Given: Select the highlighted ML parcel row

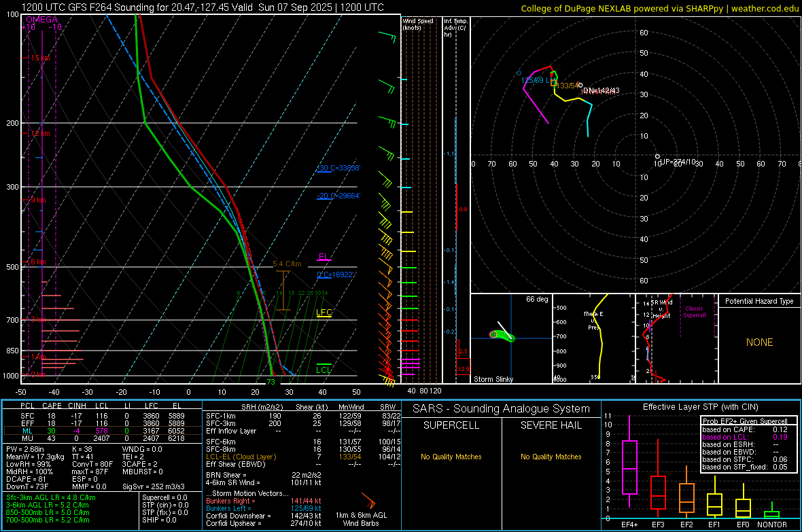Looking at the screenshot, I should (103, 431).
